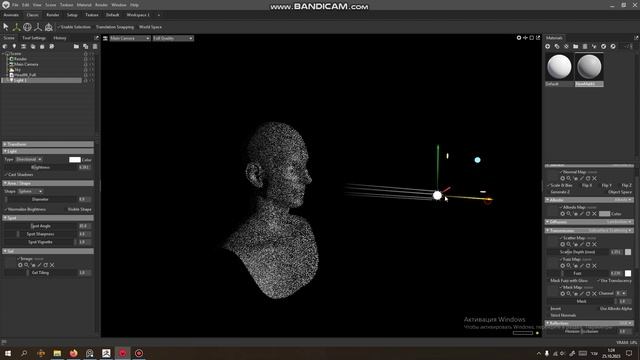Select Render object in scene tree
Viewport: 640px width, 360px height.
click(x=20, y=59)
